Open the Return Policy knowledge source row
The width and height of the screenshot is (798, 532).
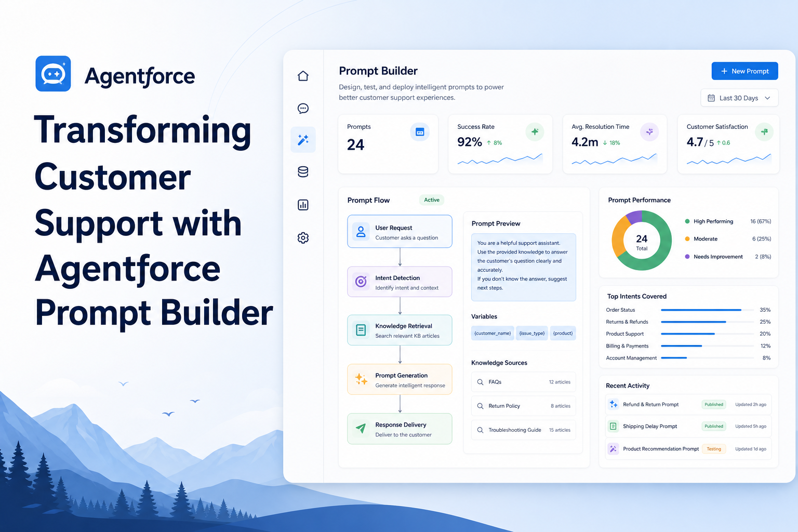coord(524,406)
